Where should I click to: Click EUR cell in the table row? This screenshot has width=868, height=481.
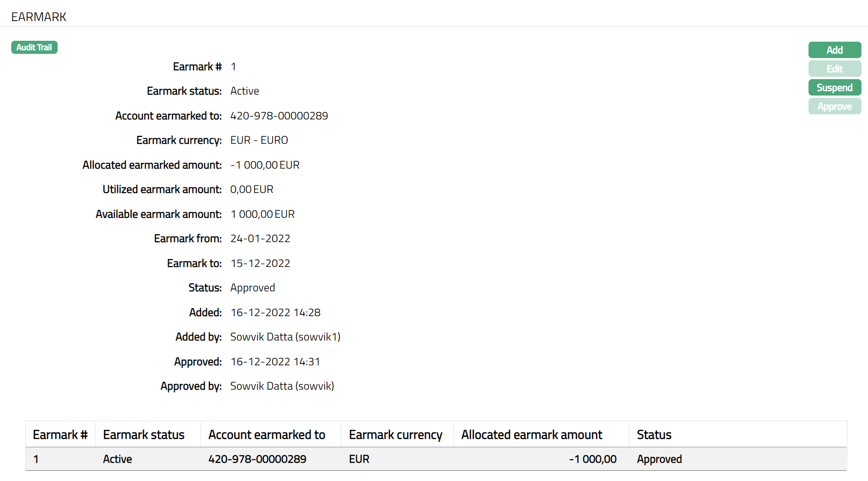[x=359, y=459]
